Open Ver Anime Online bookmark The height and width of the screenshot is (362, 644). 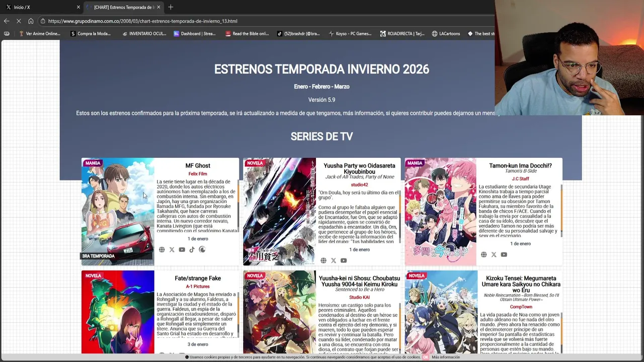click(x=39, y=34)
